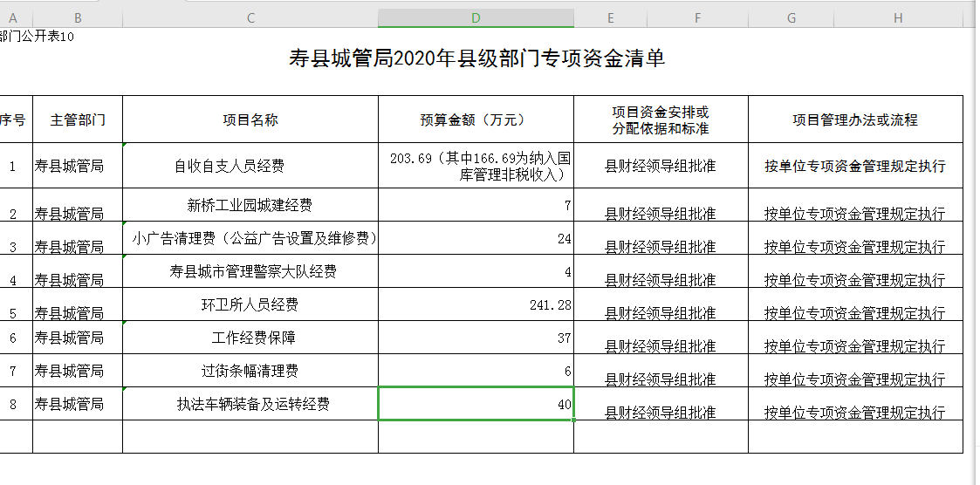Select column F header
980x485 pixels.
698,18
